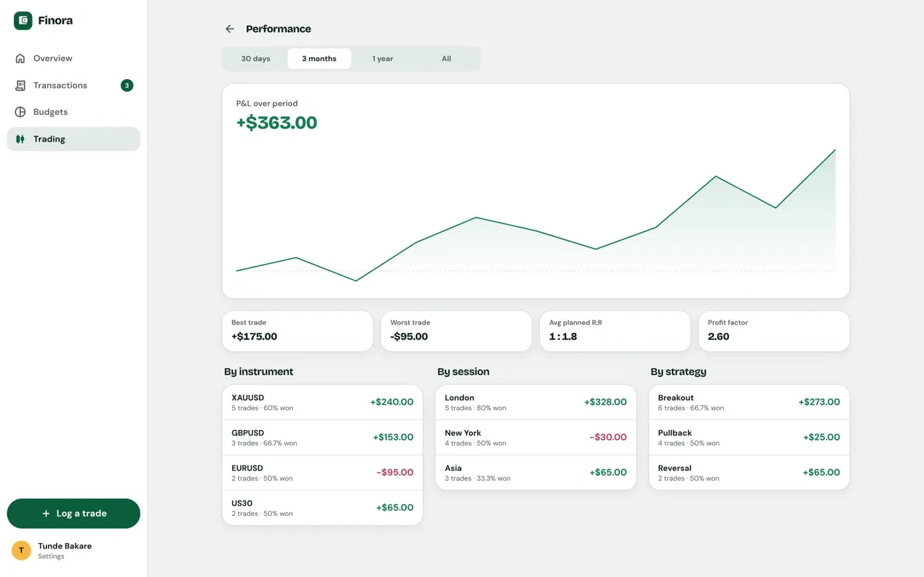924x577 pixels.
Task: Select the New York session row
Action: tap(536, 437)
